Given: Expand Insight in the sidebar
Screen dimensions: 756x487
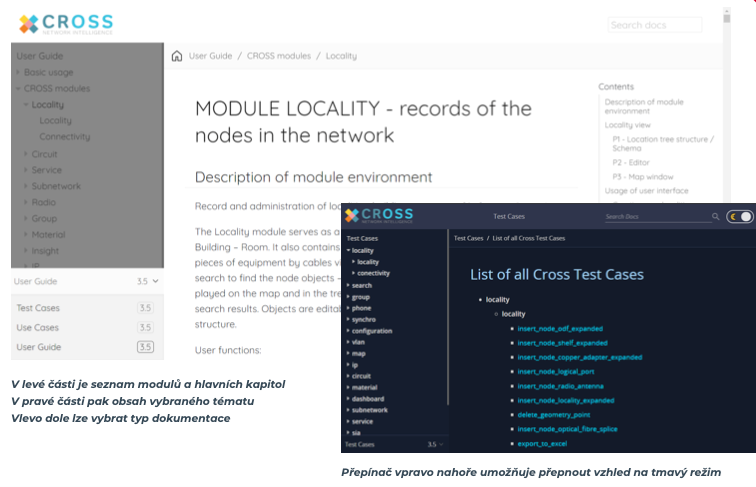Looking at the screenshot, I should click(26, 251).
